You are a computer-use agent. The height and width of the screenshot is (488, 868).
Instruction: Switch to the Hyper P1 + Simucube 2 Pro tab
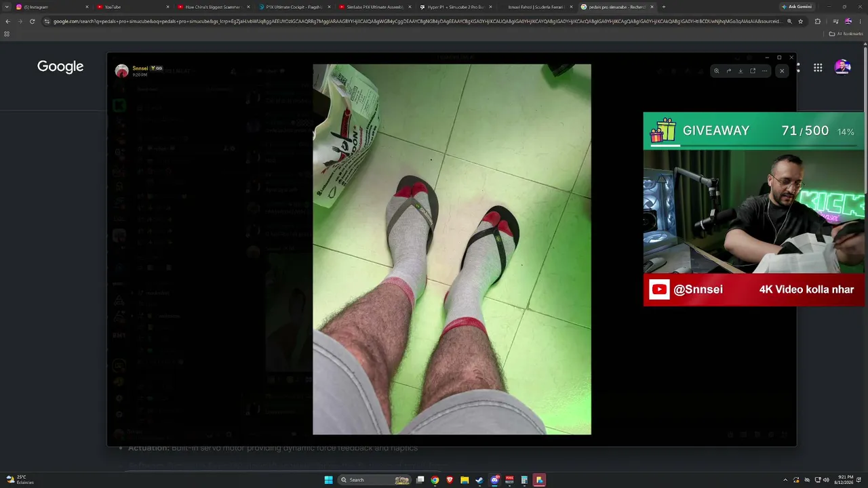456,7
